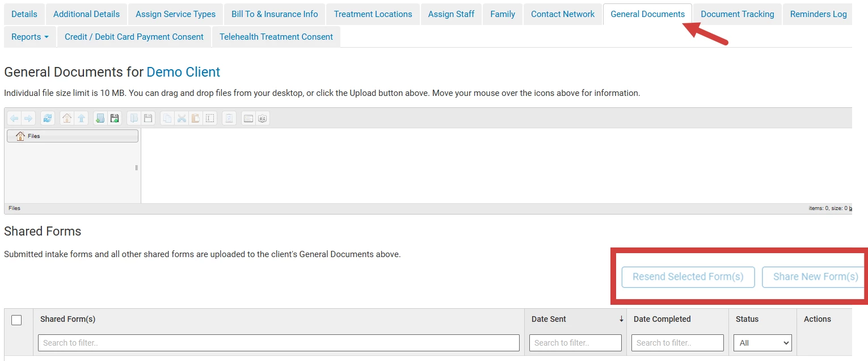Screen dimensions: 868x361
Task: Open the Family tab
Action: 503,14
